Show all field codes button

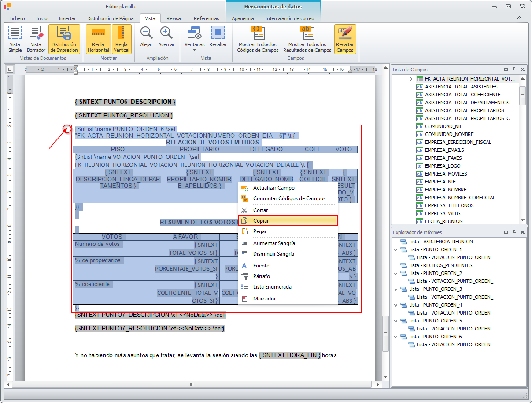point(258,39)
